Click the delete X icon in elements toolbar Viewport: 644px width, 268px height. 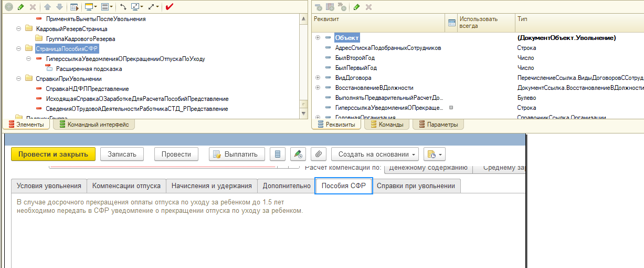33,7
